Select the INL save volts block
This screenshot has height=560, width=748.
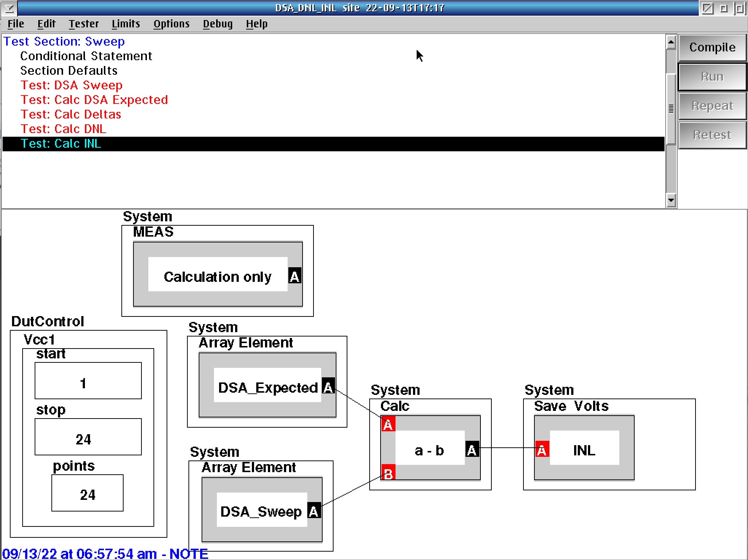tap(584, 448)
